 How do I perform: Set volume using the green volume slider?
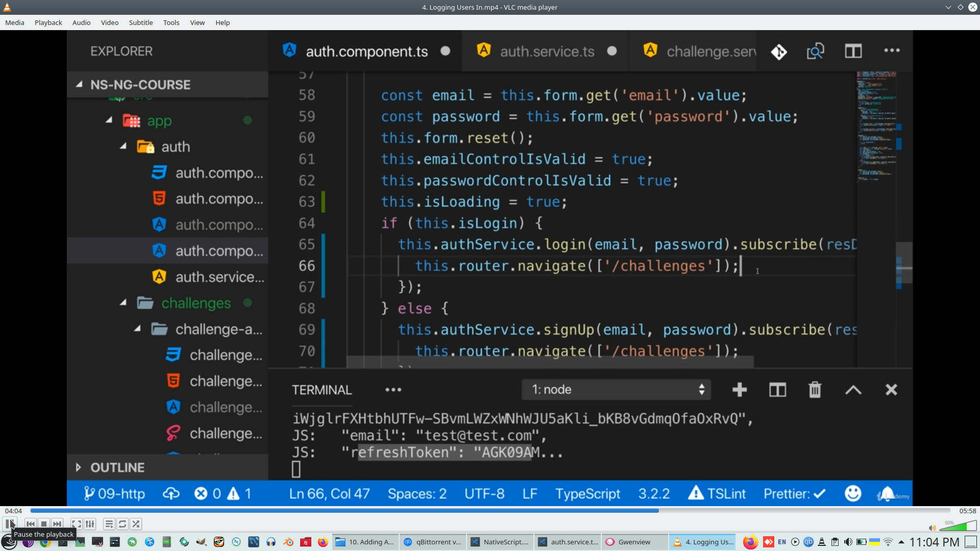tap(959, 526)
